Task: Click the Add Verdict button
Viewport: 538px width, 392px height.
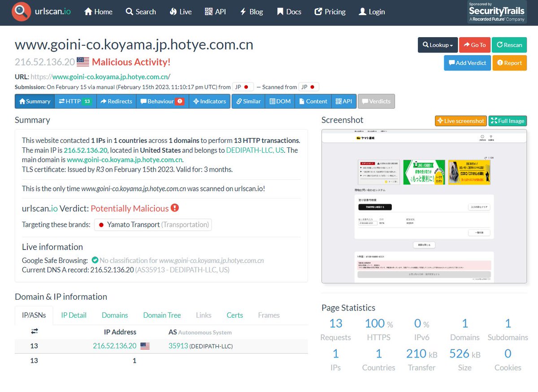Action: click(x=467, y=63)
